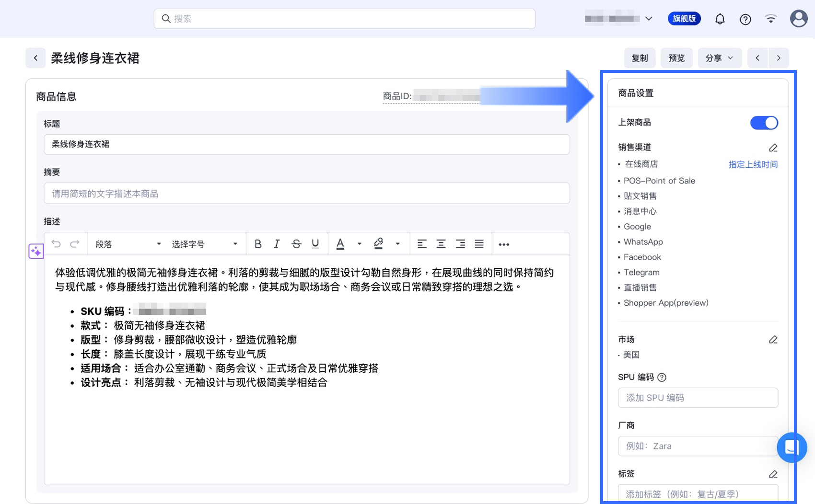Open the notifications bell
The height and width of the screenshot is (504, 815).
[x=720, y=19]
